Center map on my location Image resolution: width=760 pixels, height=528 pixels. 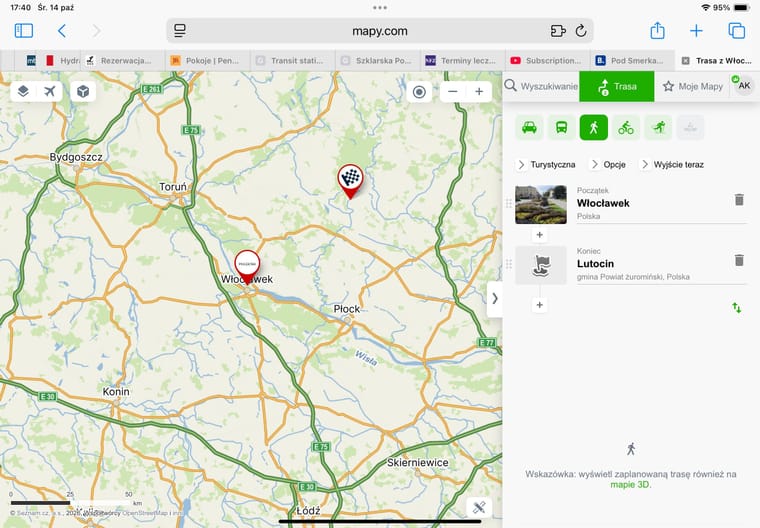coord(419,92)
